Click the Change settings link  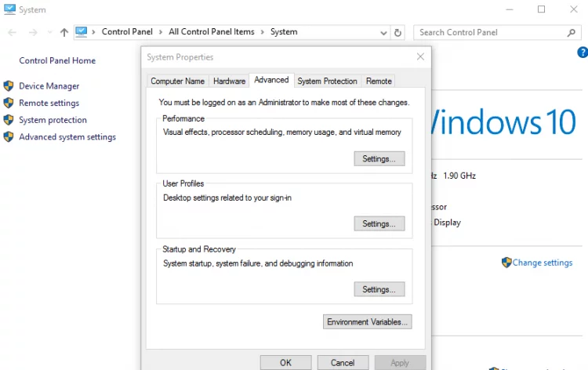[x=543, y=263]
